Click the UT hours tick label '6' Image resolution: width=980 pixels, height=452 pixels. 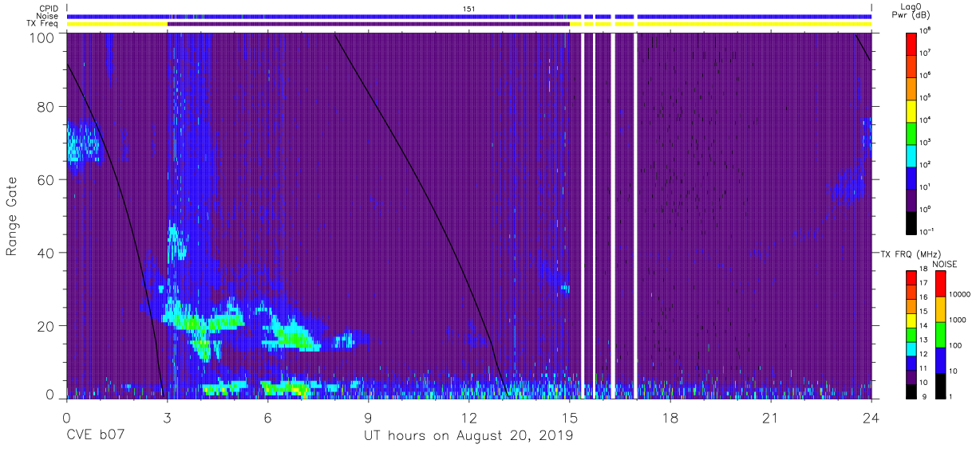[x=267, y=418]
